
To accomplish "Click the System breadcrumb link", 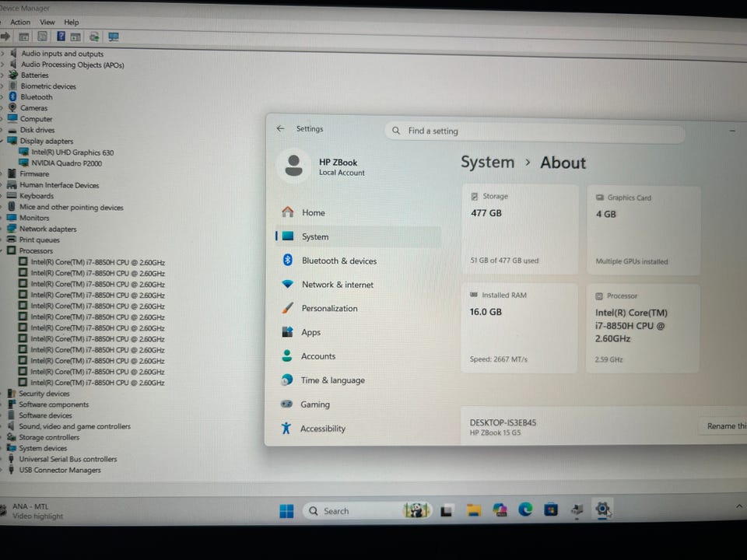I will click(x=487, y=162).
